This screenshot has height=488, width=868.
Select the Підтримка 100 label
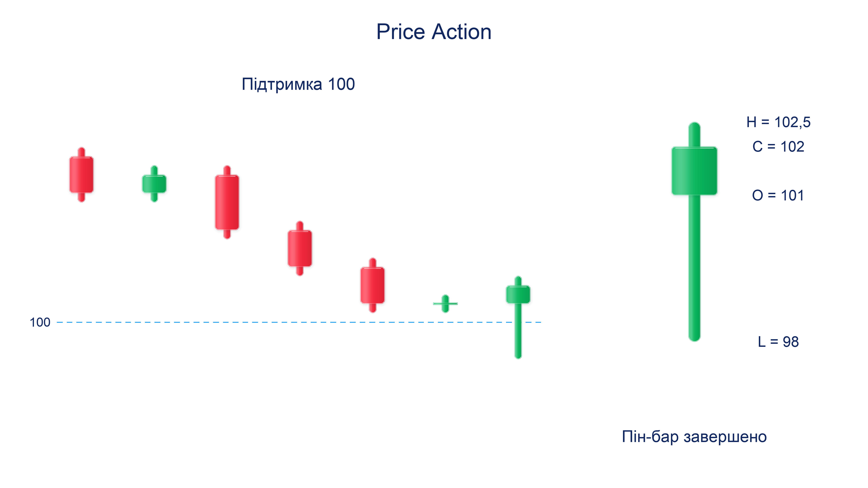click(x=298, y=84)
